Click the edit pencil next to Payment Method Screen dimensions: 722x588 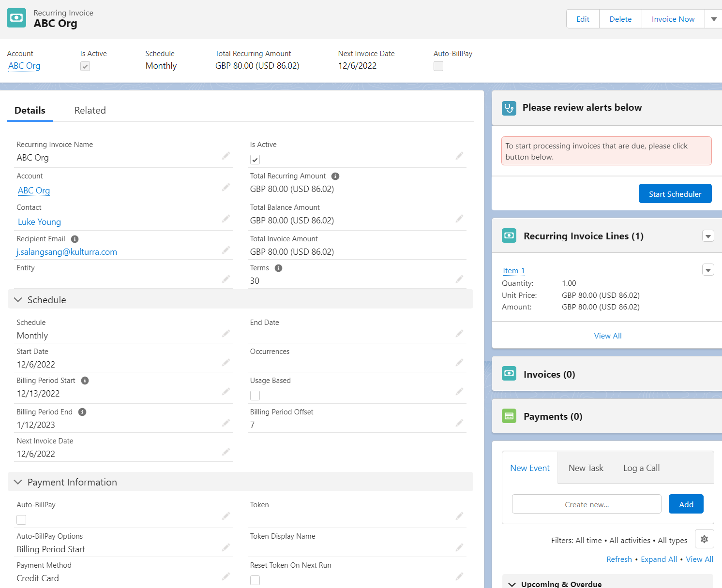[x=226, y=576]
